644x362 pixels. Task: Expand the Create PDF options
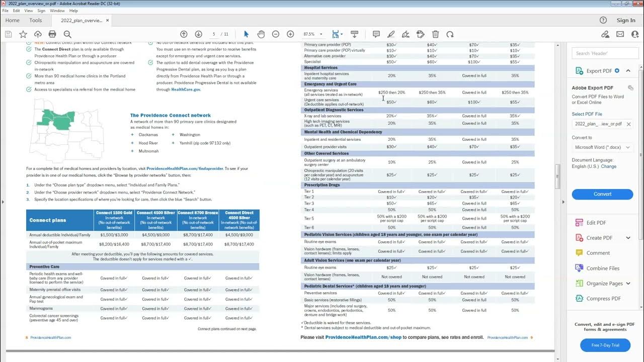click(x=628, y=238)
